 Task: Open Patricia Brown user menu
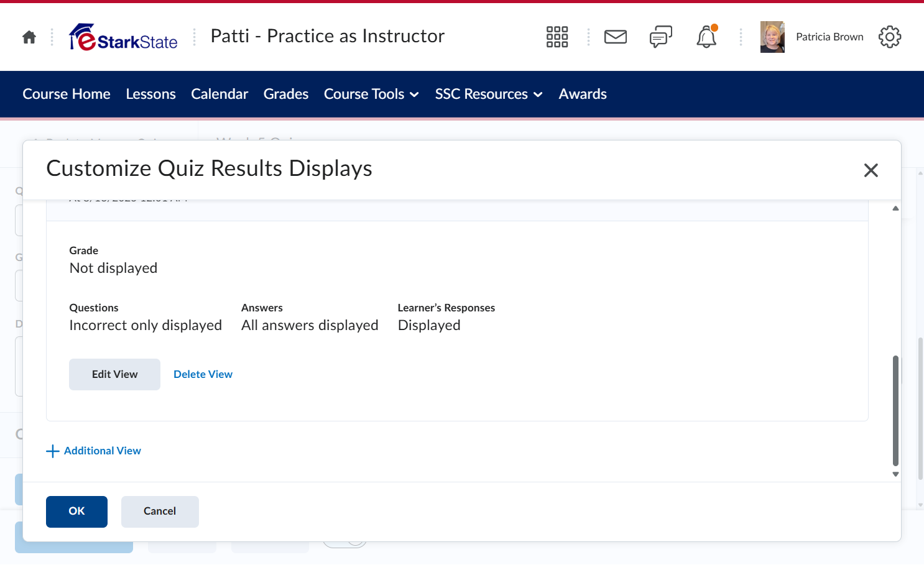pyautogui.click(x=829, y=37)
